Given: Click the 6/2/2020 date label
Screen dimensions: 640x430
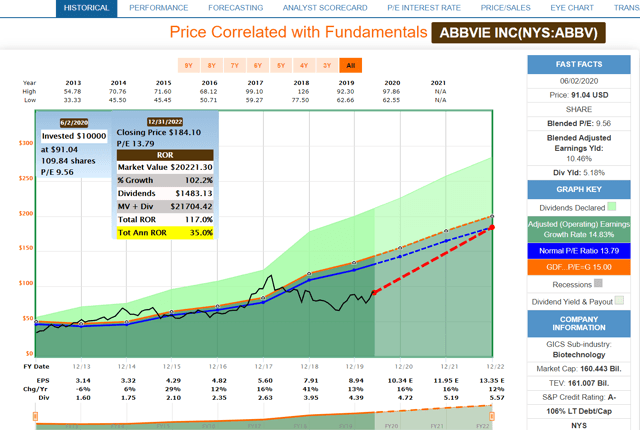Looking at the screenshot, I should pyautogui.click(x=74, y=122).
